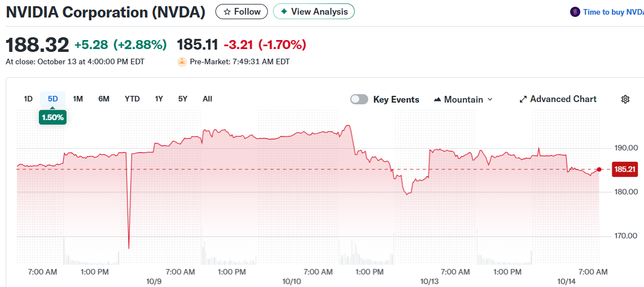Toggle the Key Events switch
644x287 pixels.
coord(359,99)
